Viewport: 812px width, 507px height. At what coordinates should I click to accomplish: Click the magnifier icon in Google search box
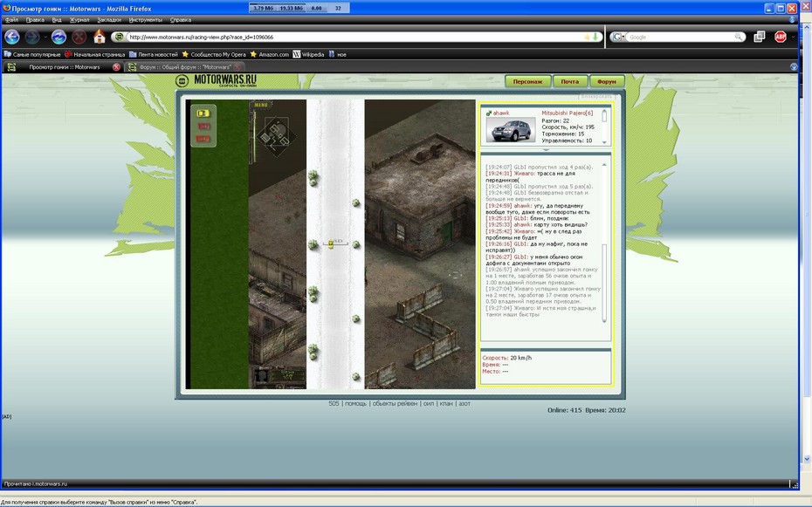coord(738,37)
